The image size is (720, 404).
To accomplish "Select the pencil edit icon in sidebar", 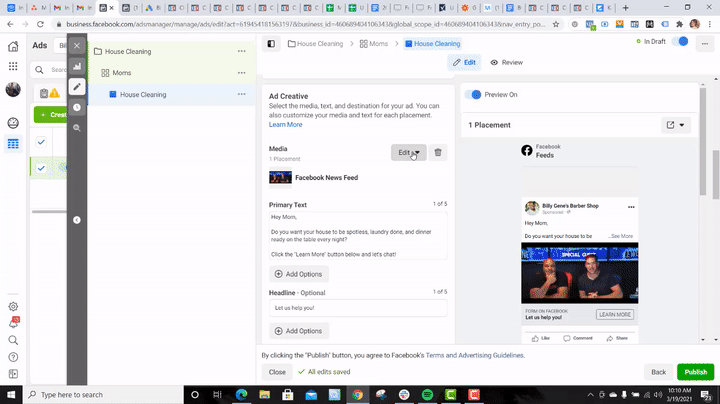I will (77, 87).
